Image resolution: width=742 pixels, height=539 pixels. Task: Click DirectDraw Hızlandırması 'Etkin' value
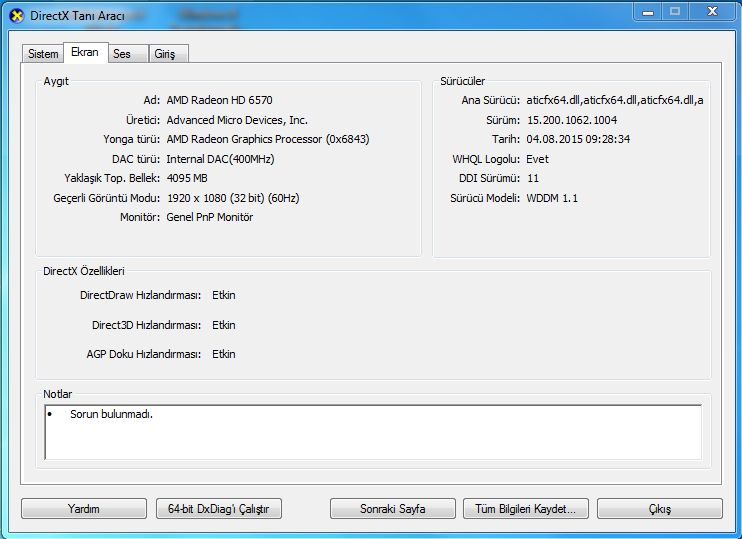point(224,295)
